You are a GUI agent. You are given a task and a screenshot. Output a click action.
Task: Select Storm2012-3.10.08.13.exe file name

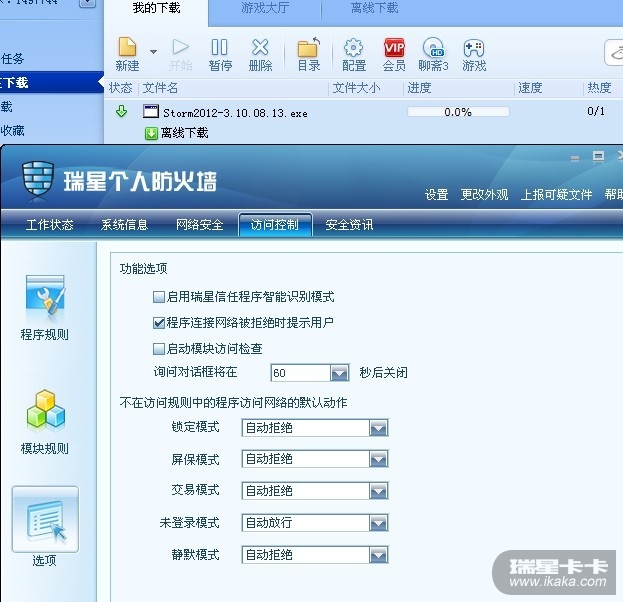(x=235, y=113)
